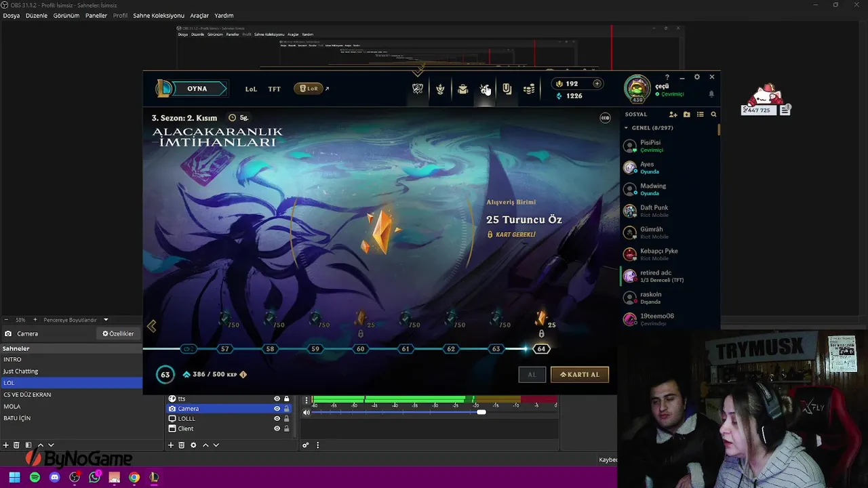Open Paneller menu
This screenshot has height=488, width=868.
(96, 16)
